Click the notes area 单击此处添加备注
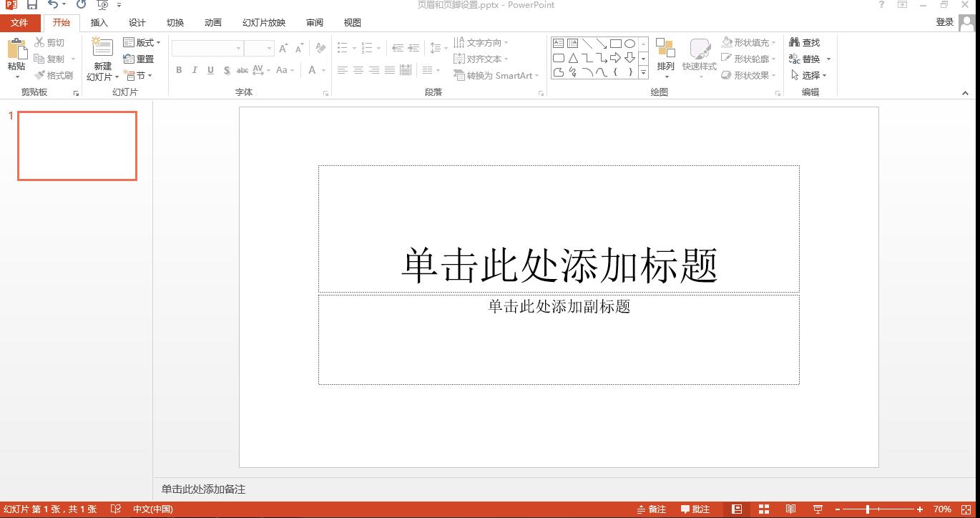This screenshot has height=518, width=980. point(203,489)
